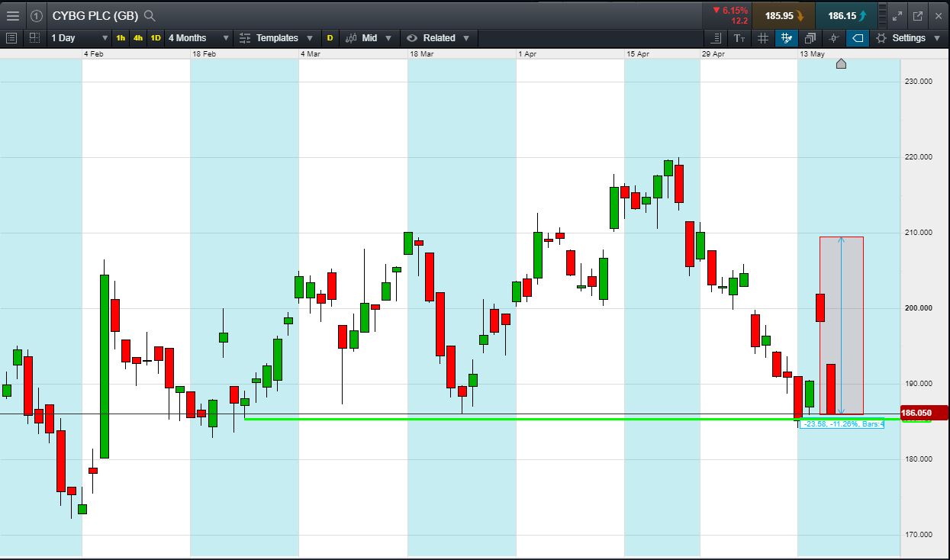The height and width of the screenshot is (560, 950).
Task: Click the 13 May date axis label
Action: tap(812, 54)
